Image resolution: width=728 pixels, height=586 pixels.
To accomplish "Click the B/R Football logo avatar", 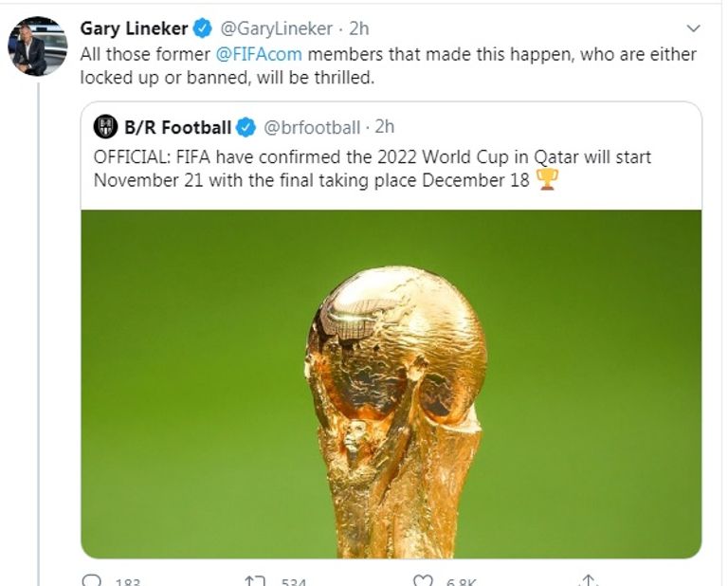I will pyautogui.click(x=106, y=127).
